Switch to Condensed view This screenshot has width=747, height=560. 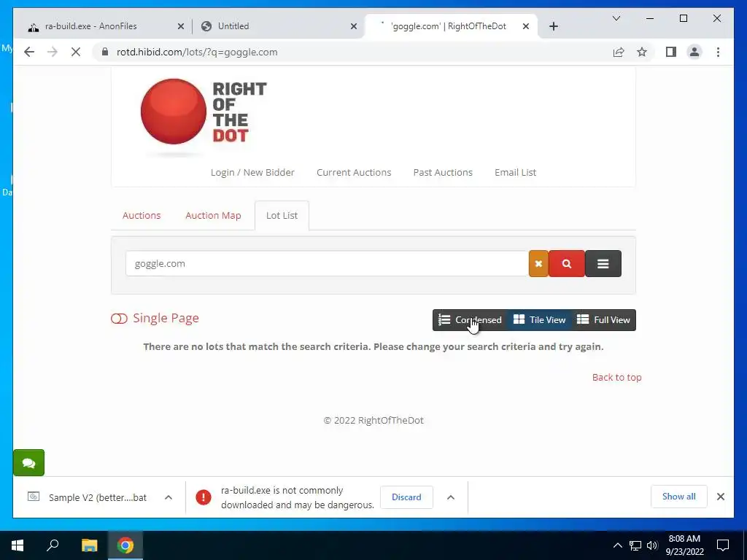point(470,320)
